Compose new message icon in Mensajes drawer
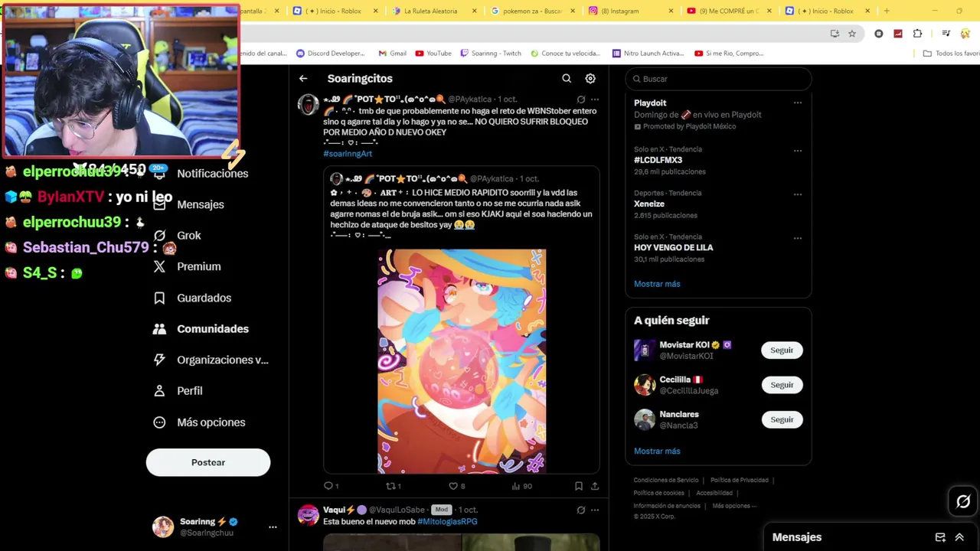 [940, 537]
